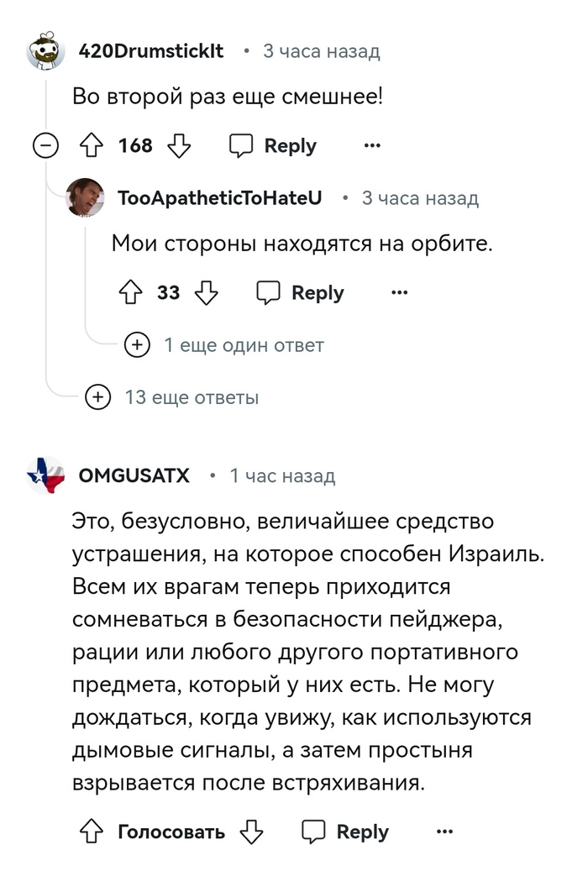Click TooApatheticToHateU's avatar picture
The image size is (588, 887).
coord(85,198)
